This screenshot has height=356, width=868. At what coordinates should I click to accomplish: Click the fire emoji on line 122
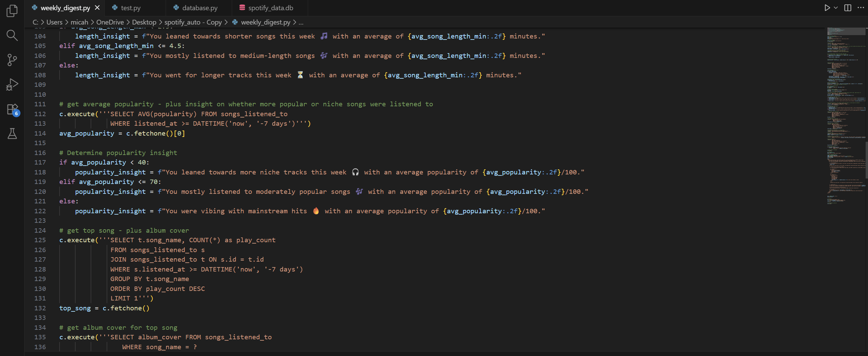click(316, 211)
